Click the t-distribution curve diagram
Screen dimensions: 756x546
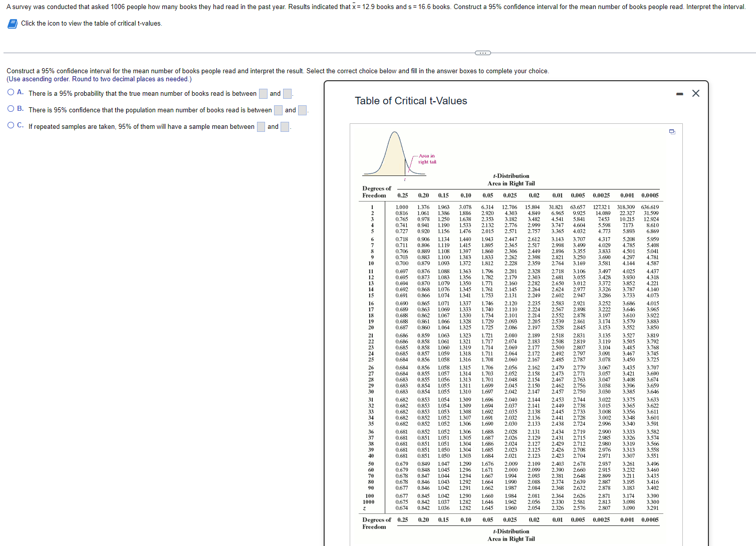tap(394, 153)
